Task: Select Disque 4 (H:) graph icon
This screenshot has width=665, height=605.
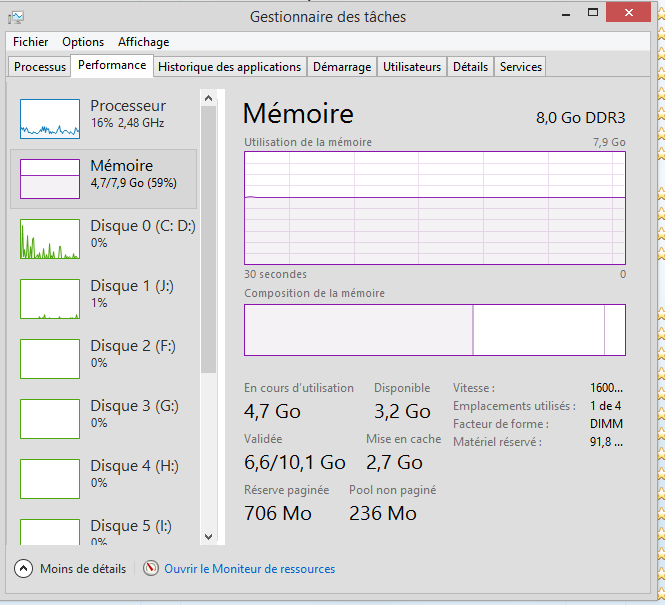Action: click(x=50, y=479)
